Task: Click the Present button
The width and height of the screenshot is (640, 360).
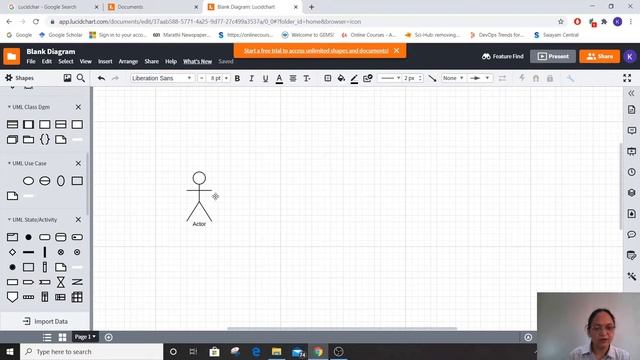Action: pos(553,56)
